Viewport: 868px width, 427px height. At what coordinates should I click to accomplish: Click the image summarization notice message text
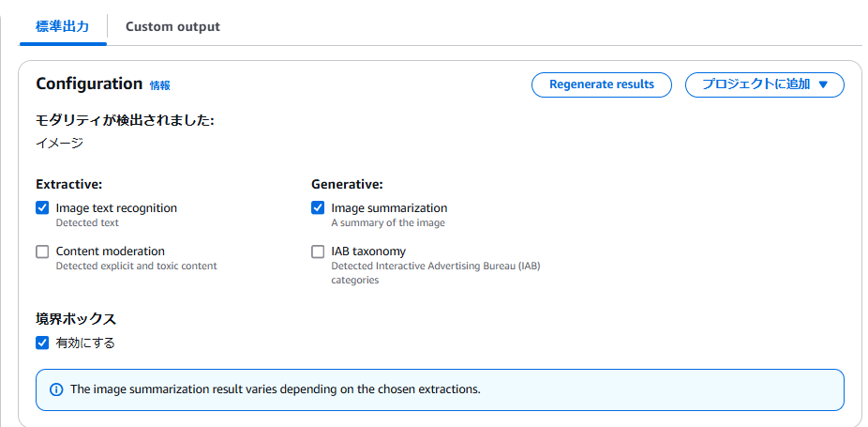click(276, 389)
